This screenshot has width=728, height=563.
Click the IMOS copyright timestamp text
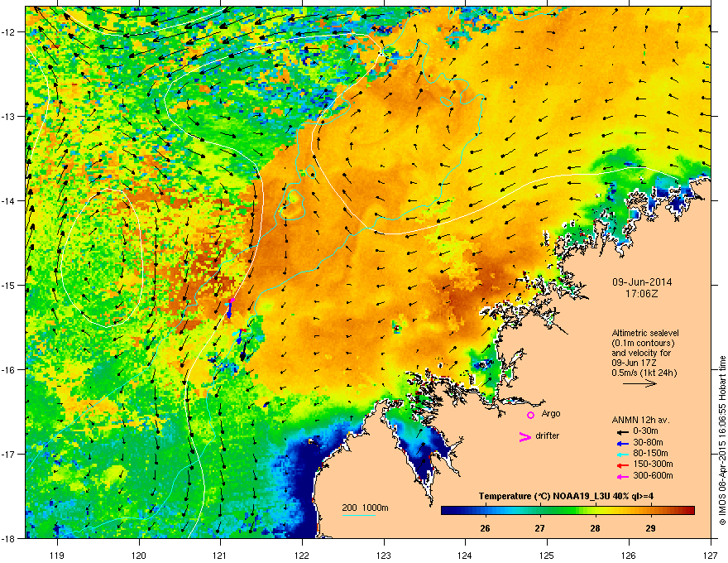pos(722,440)
